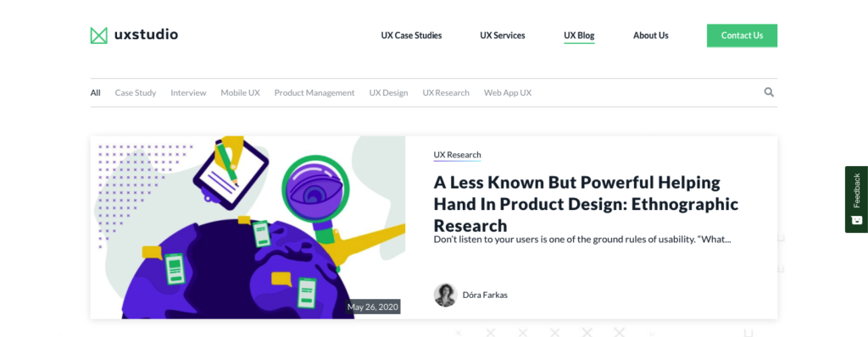The width and height of the screenshot is (868, 337).
Task: Select the All category filter
Action: (x=95, y=93)
